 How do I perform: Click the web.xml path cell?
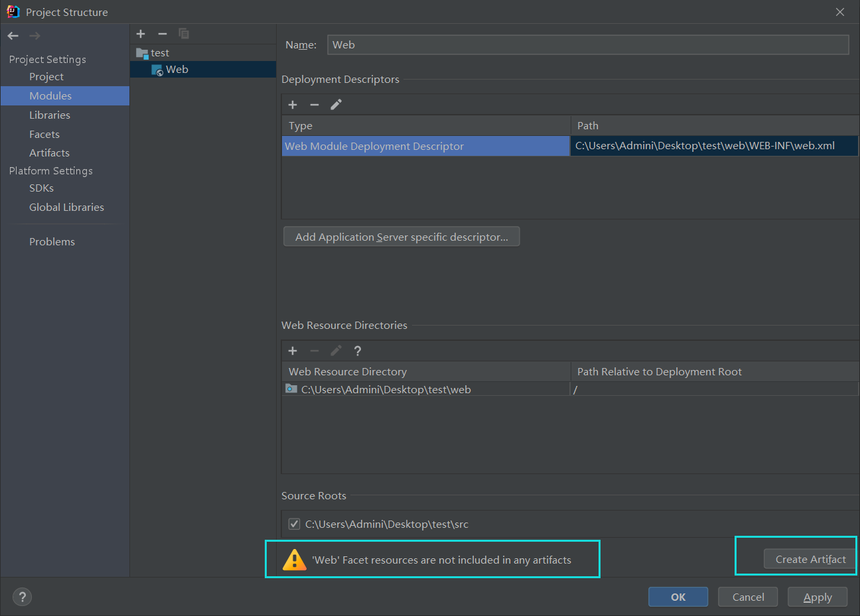pyautogui.click(x=714, y=146)
